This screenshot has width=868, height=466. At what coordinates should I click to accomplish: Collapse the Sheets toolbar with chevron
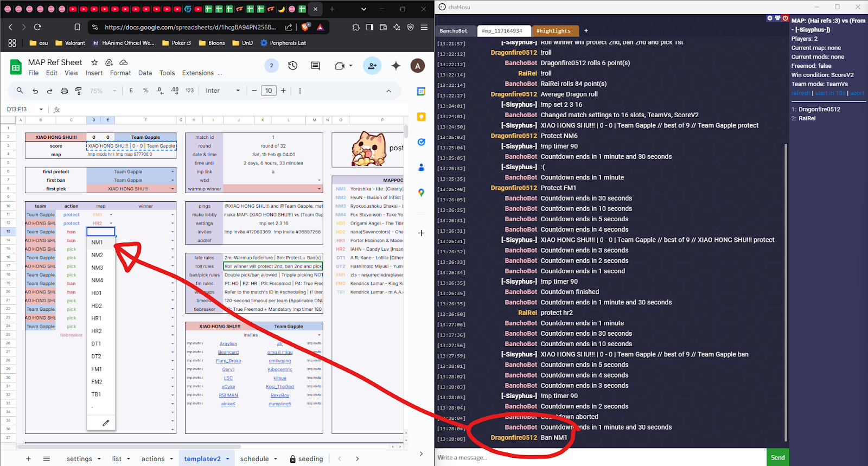click(x=388, y=91)
